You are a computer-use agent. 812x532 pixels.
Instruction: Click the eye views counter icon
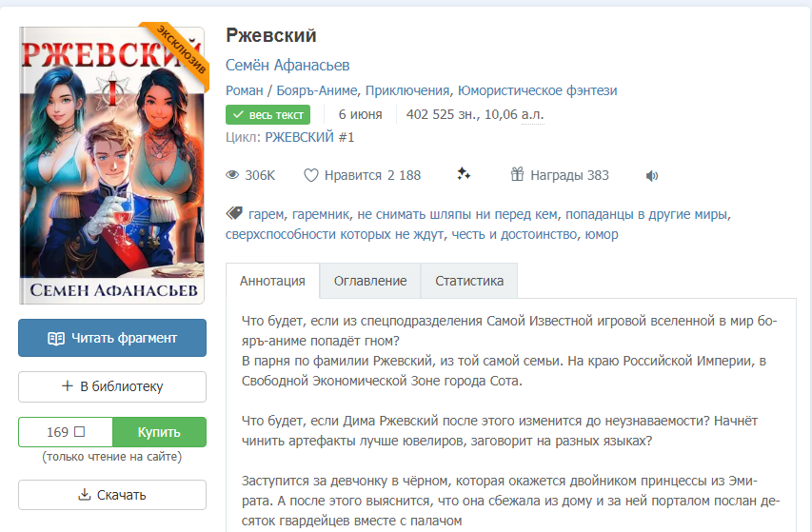click(x=232, y=175)
